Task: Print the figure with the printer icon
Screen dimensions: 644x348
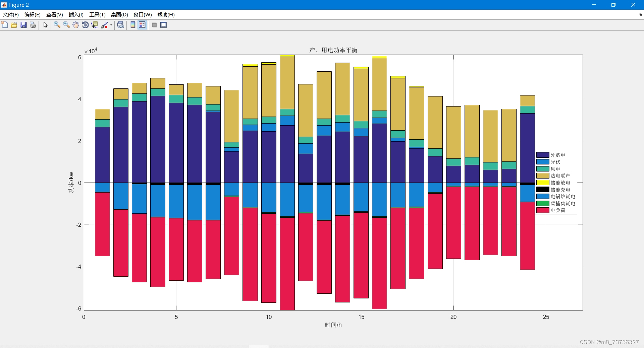Action: click(x=33, y=25)
